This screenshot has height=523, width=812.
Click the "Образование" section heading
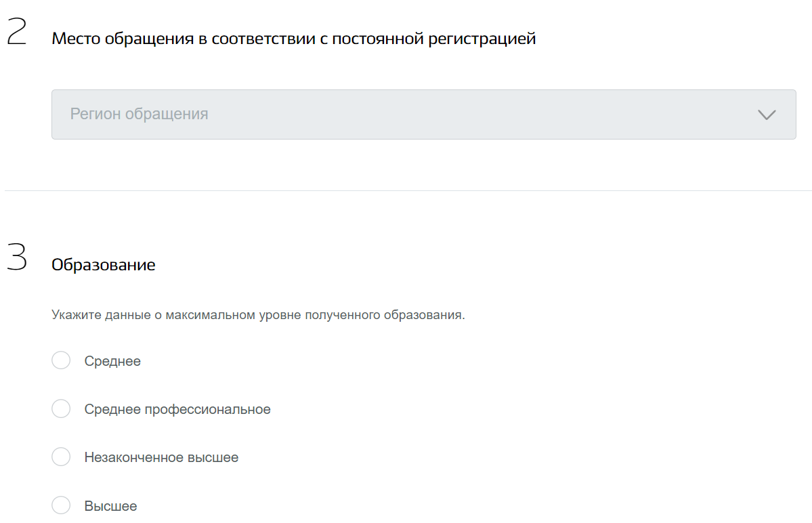click(104, 265)
